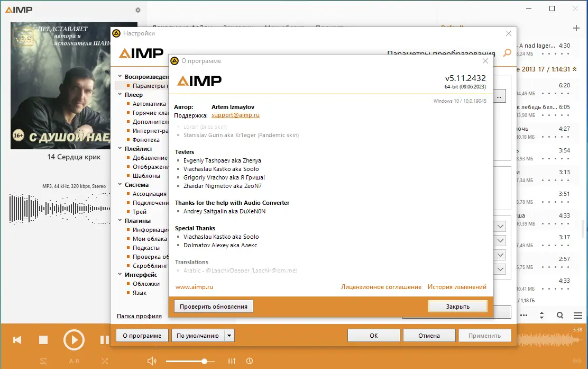Click the browse ellipsis button in Настройки
The height and width of the screenshot is (369, 588).
[499, 96]
